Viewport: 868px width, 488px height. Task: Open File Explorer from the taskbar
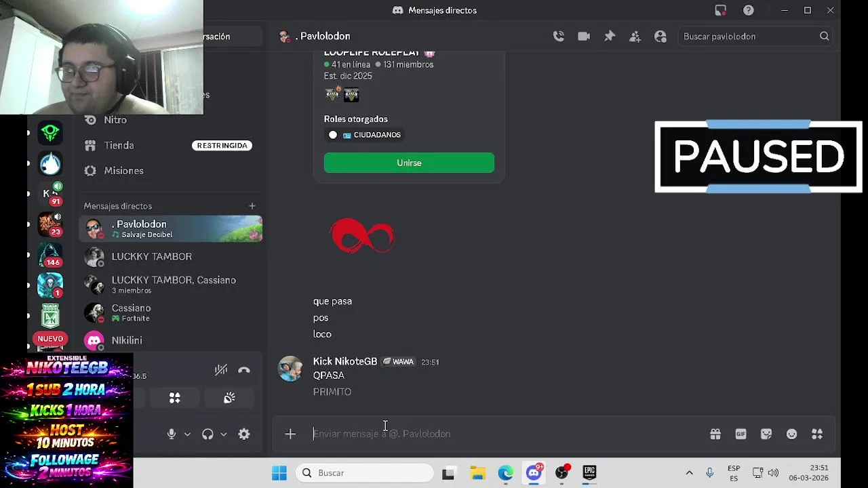coord(477,473)
